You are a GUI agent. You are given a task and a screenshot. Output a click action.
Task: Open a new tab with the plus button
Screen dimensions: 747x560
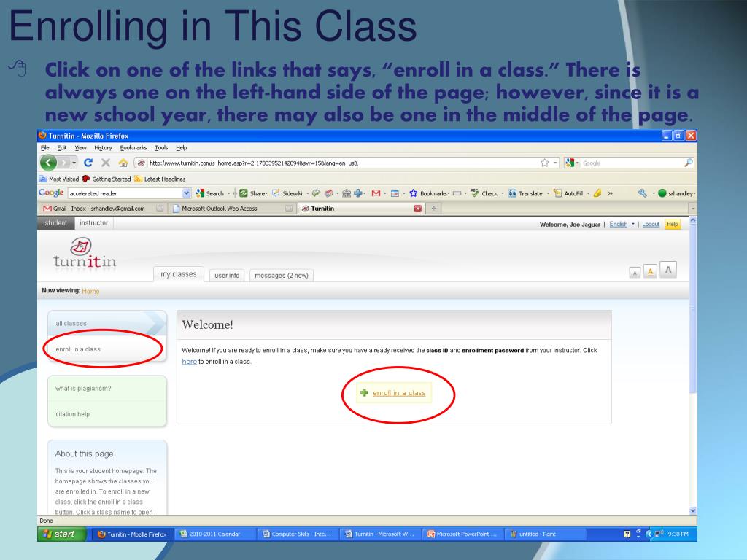pos(433,209)
